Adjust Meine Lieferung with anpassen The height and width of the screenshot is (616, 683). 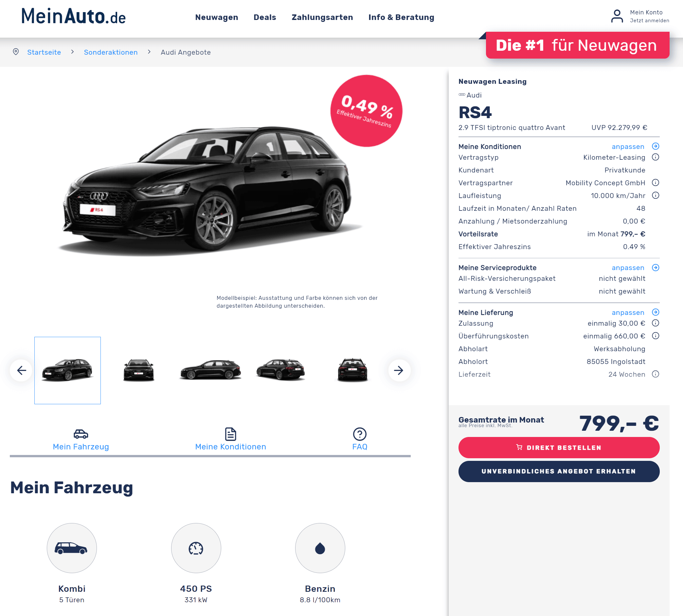tap(628, 312)
